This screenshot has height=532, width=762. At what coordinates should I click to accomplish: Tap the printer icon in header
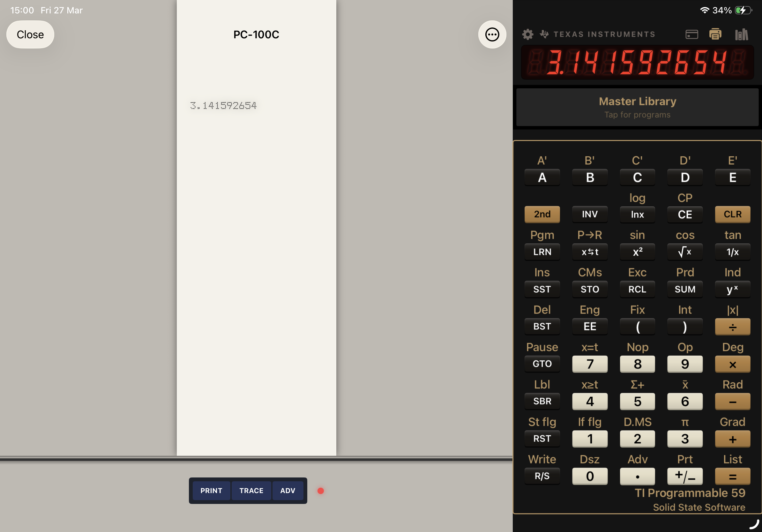click(715, 34)
